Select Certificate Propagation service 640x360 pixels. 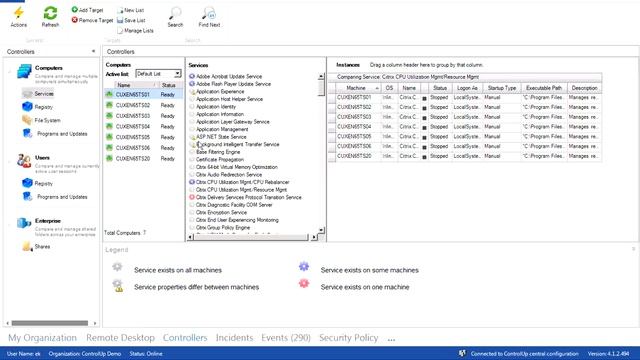click(217, 160)
